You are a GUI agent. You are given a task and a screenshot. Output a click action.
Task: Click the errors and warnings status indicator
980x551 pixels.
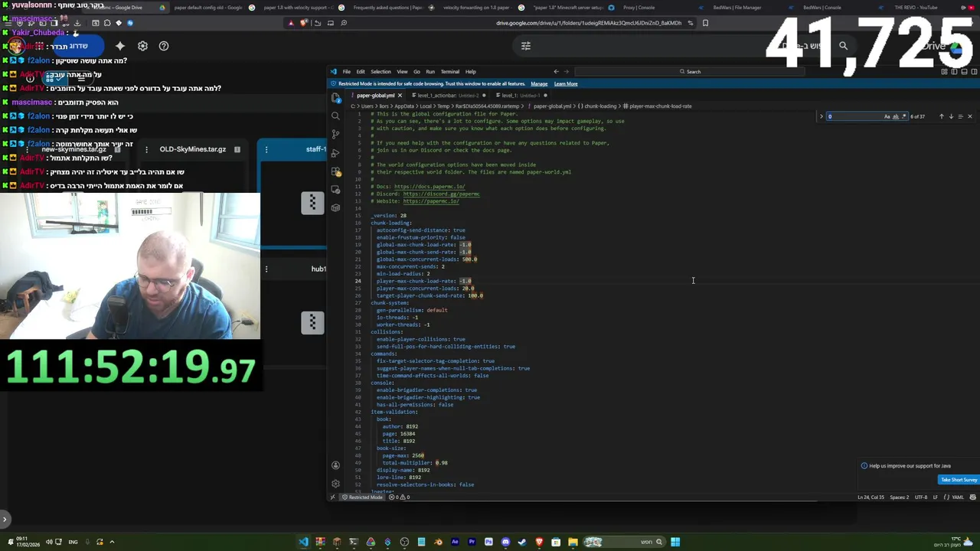tap(399, 497)
